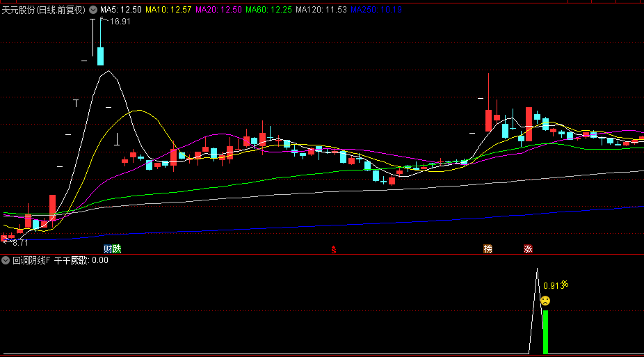Click the 跌 marker icon
Image resolution: width=644 pixels, height=357 pixels.
tap(117, 248)
